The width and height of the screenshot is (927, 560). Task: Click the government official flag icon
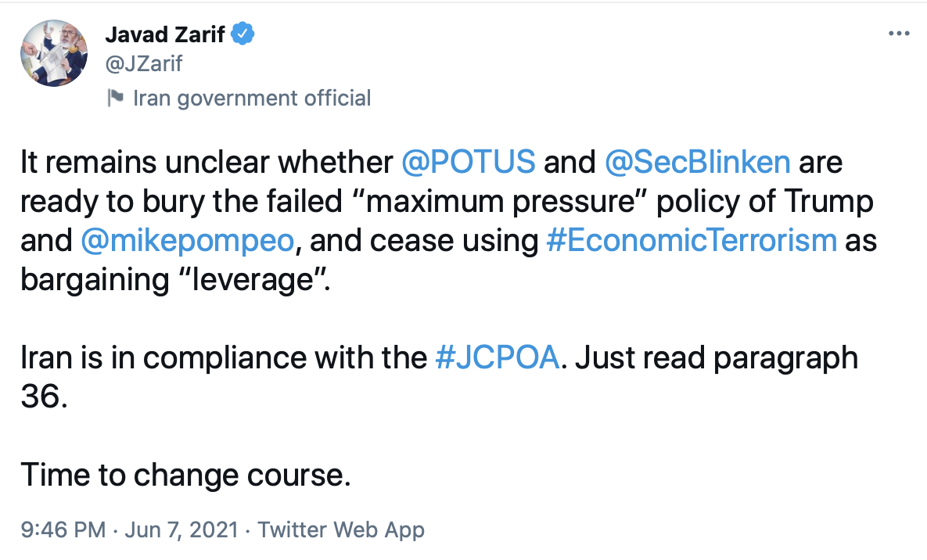[115, 98]
